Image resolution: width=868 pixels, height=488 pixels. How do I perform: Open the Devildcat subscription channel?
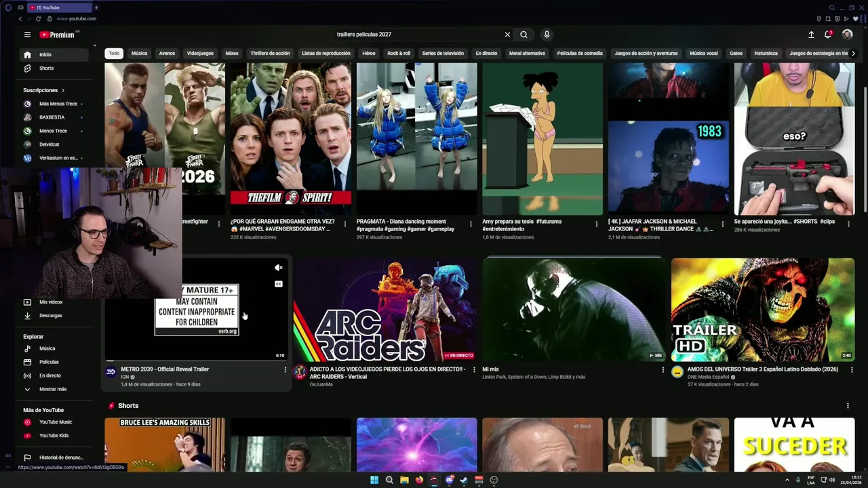54,144
